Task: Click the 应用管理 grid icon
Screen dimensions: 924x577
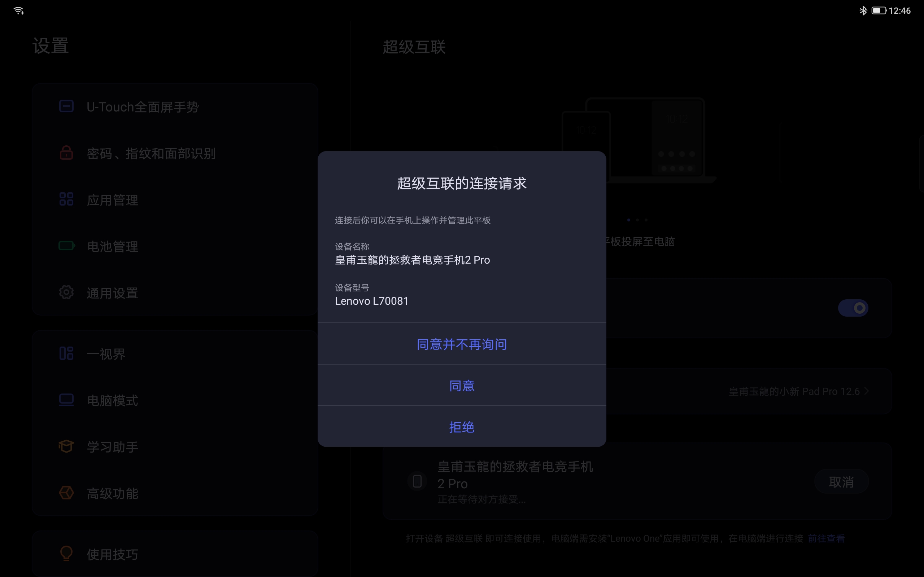Action: (x=66, y=199)
